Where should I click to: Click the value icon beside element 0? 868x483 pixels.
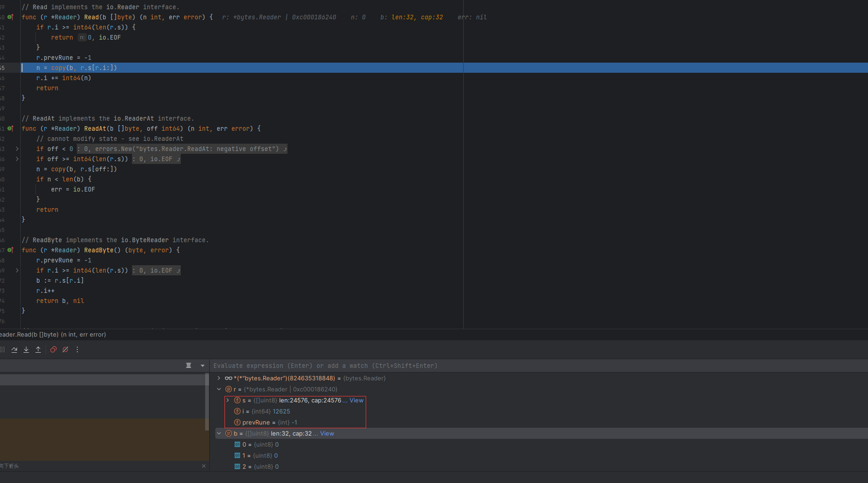237,444
